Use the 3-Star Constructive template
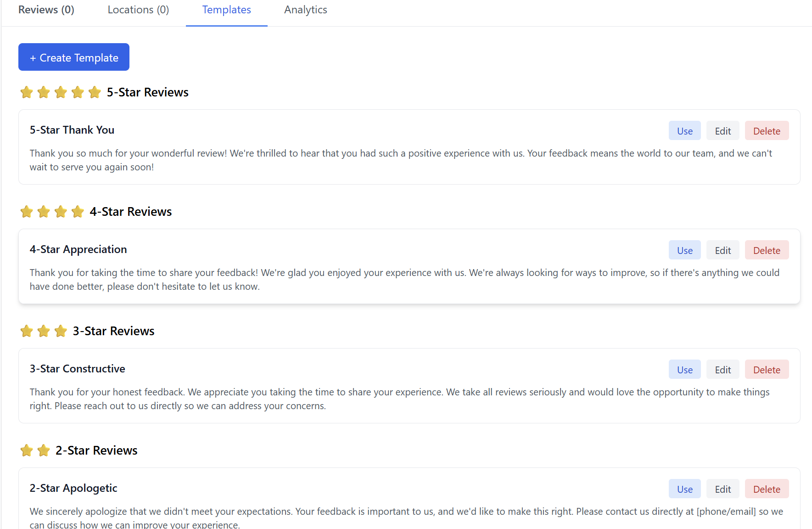This screenshot has height=529, width=812. 684,370
